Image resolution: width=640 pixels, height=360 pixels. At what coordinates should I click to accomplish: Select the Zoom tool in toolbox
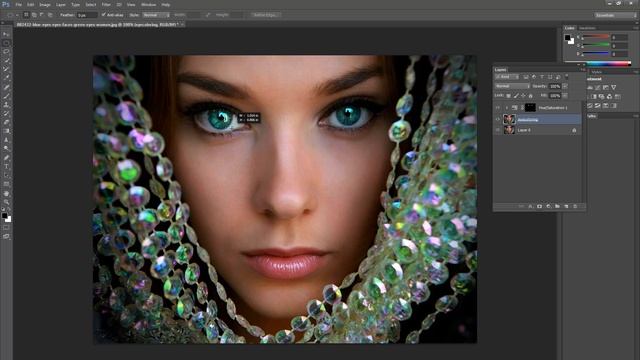coord(6,202)
